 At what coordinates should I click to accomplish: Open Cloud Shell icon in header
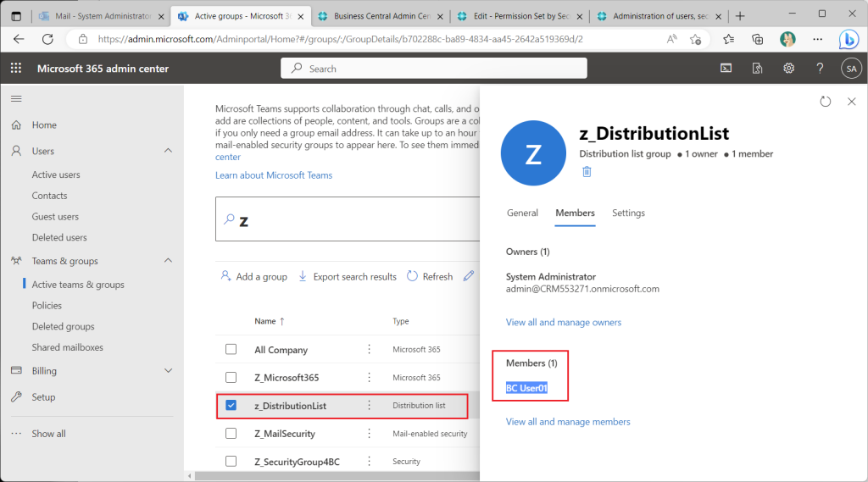[726, 68]
